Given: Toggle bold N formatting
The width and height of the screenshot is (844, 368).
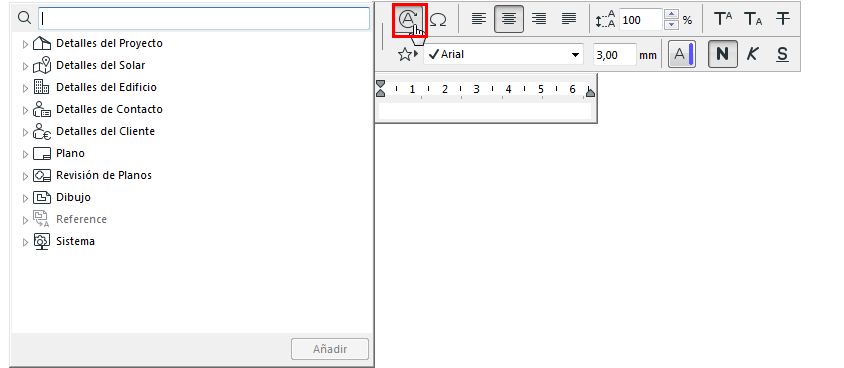Looking at the screenshot, I should (722, 54).
